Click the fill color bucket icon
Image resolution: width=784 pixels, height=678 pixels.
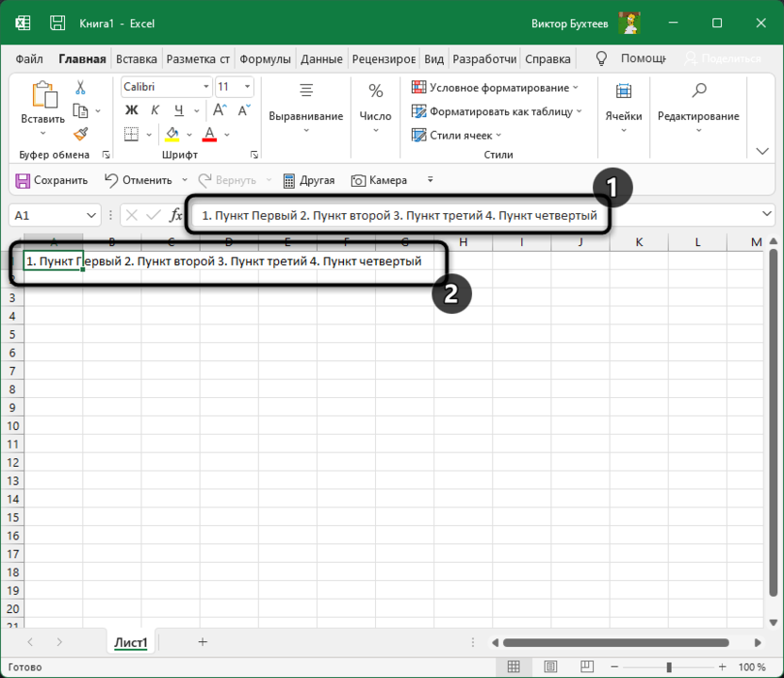click(x=172, y=134)
